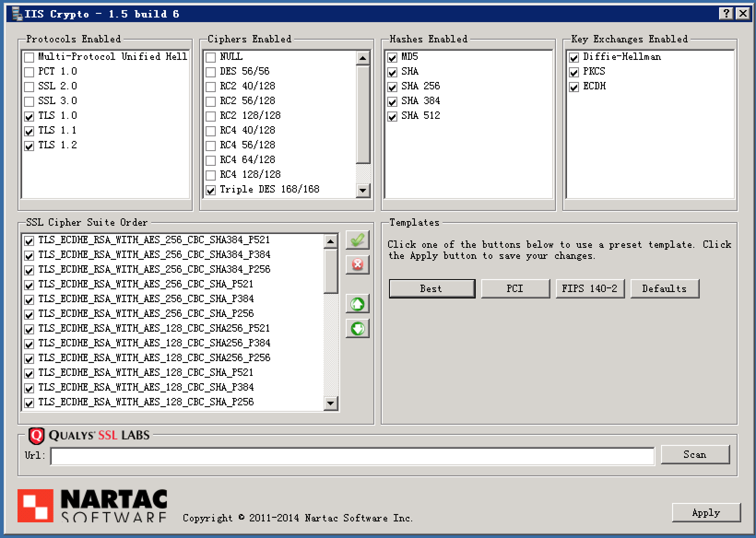Click ciphers list scroll down arrow
756x538 pixels.
pyautogui.click(x=363, y=190)
